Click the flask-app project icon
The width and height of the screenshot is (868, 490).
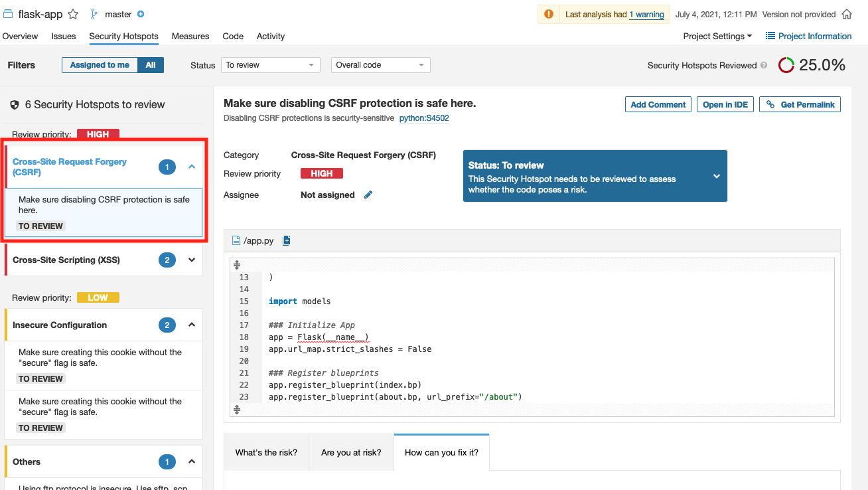tap(8, 14)
